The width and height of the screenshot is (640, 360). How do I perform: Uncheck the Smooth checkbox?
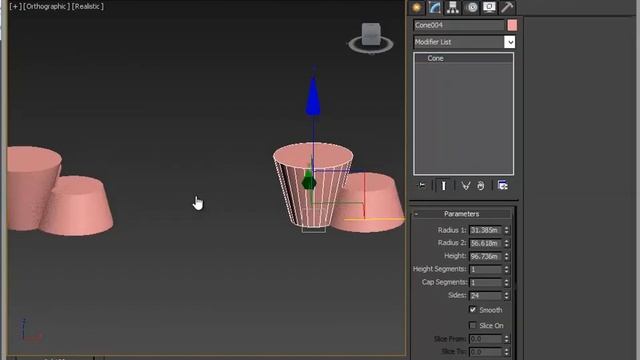[x=473, y=310]
